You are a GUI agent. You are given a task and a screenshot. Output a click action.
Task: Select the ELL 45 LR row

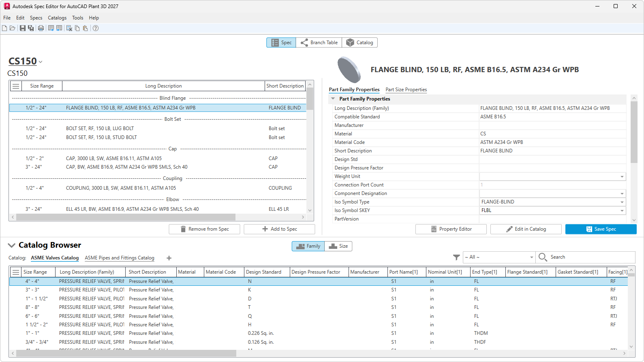tap(158, 209)
